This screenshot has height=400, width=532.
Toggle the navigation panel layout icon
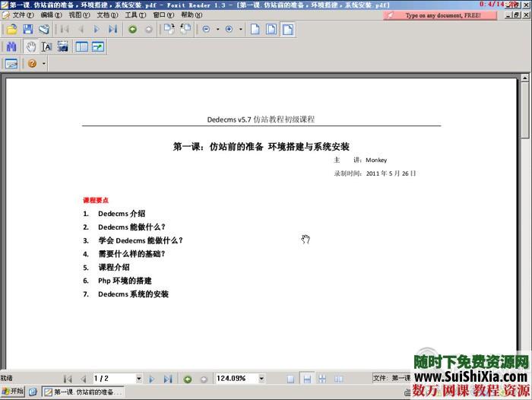click(82, 46)
